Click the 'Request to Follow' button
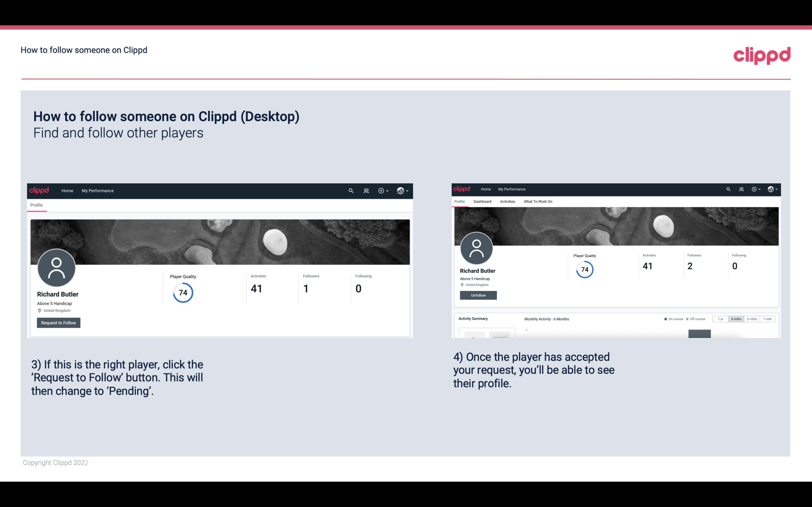 58,323
